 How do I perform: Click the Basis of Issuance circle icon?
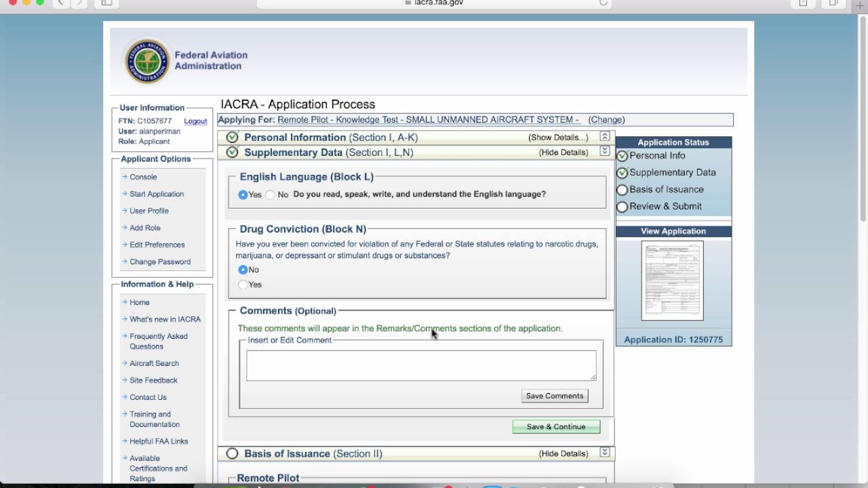(233, 453)
